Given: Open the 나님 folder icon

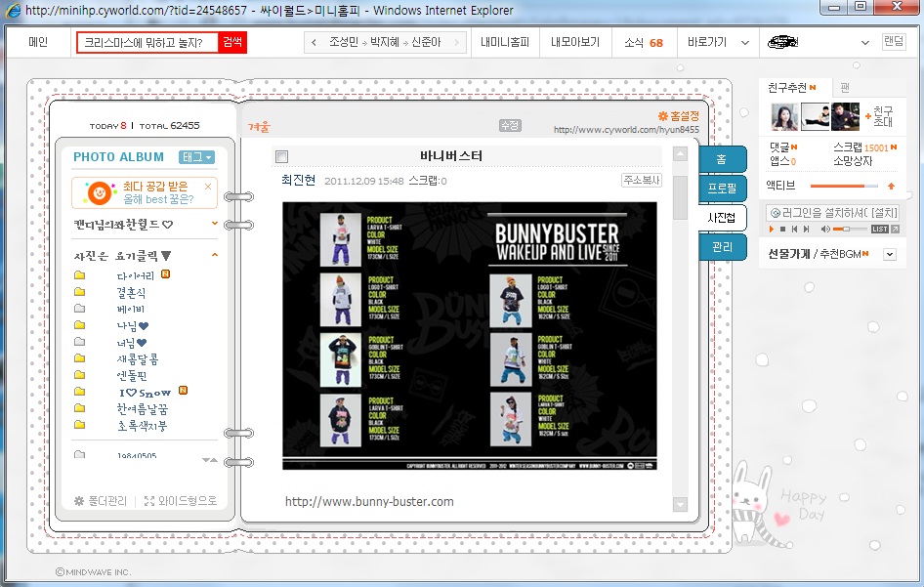Looking at the screenshot, I should pos(79,324).
